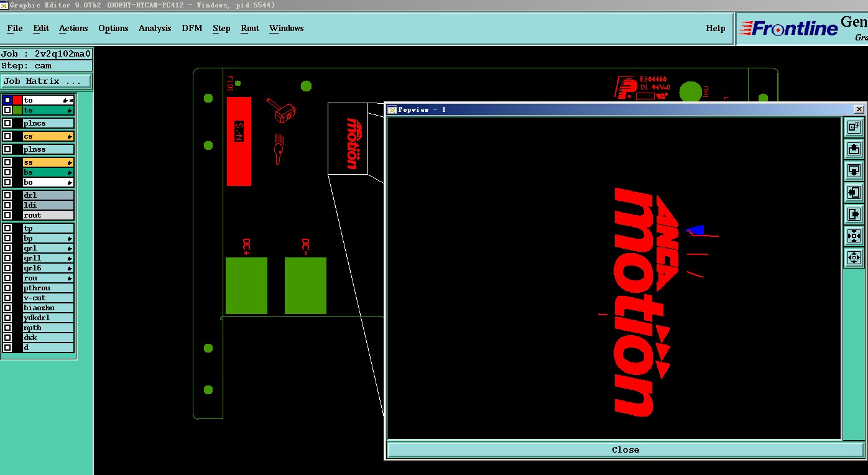Viewport: 868px width, 475px height.
Task: Open the Actions menu
Action: (x=73, y=28)
